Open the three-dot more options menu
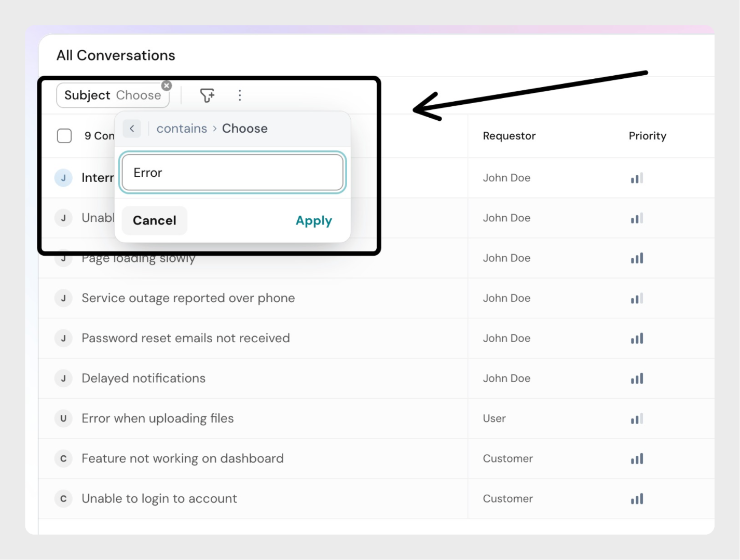Image resolution: width=740 pixels, height=560 pixels. 240,95
